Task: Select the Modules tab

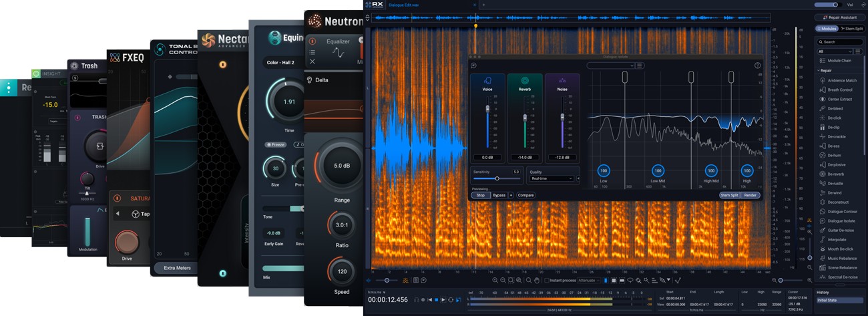Action: (827, 29)
